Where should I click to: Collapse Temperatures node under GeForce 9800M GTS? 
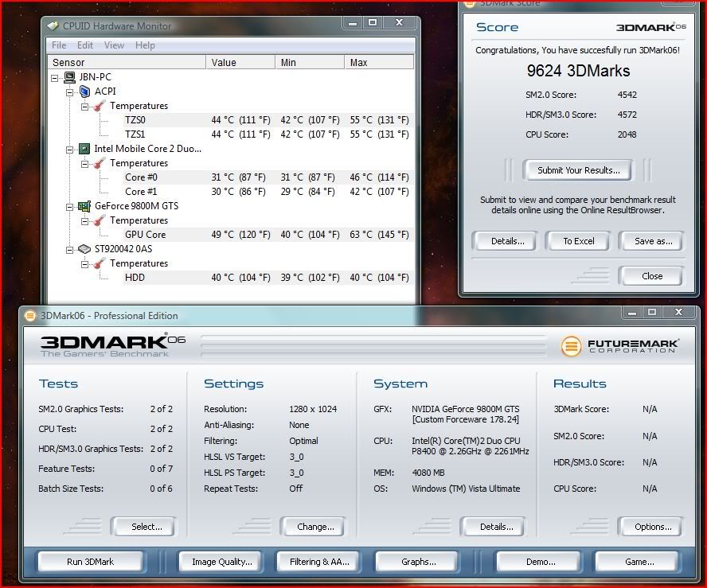click(84, 221)
